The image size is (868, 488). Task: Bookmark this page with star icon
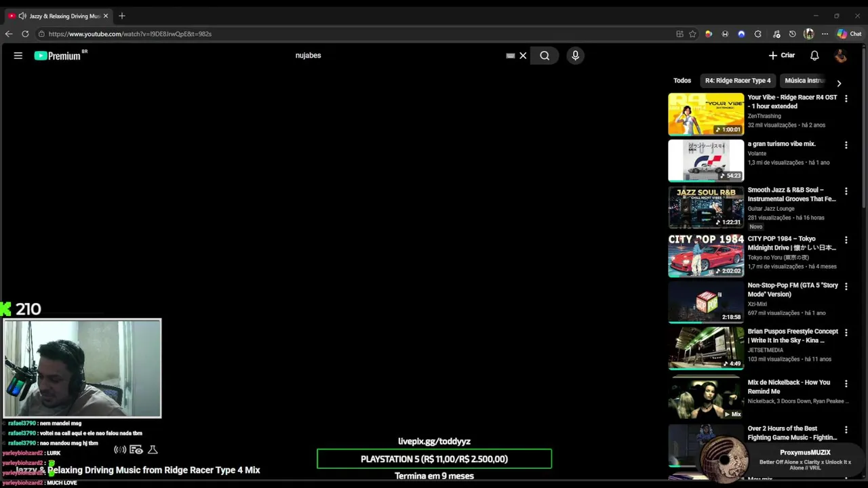[692, 34]
